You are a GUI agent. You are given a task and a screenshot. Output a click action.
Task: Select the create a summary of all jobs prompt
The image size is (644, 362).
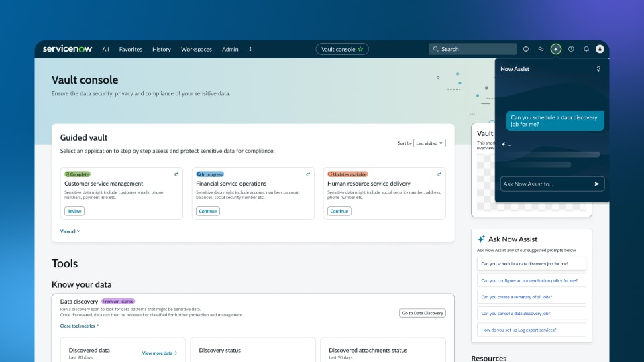click(531, 297)
